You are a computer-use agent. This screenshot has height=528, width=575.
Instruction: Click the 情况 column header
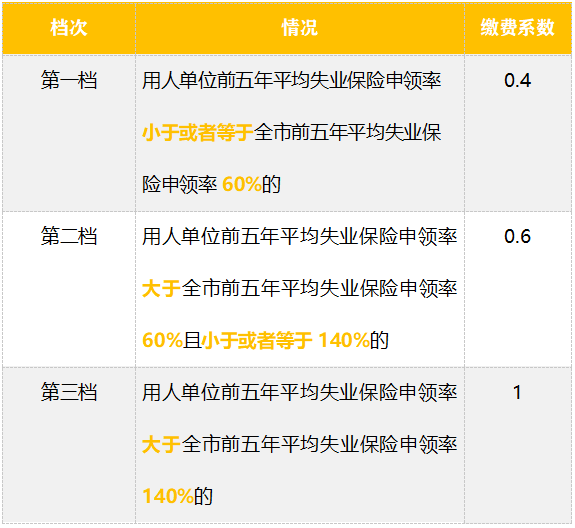pyautogui.click(x=300, y=28)
